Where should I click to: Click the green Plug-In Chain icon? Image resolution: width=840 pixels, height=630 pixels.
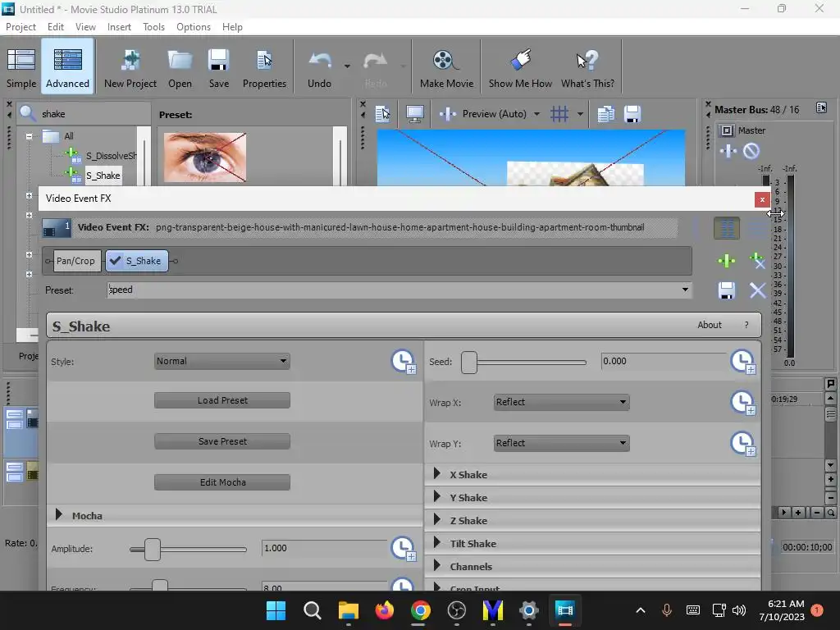[x=727, y=261]
